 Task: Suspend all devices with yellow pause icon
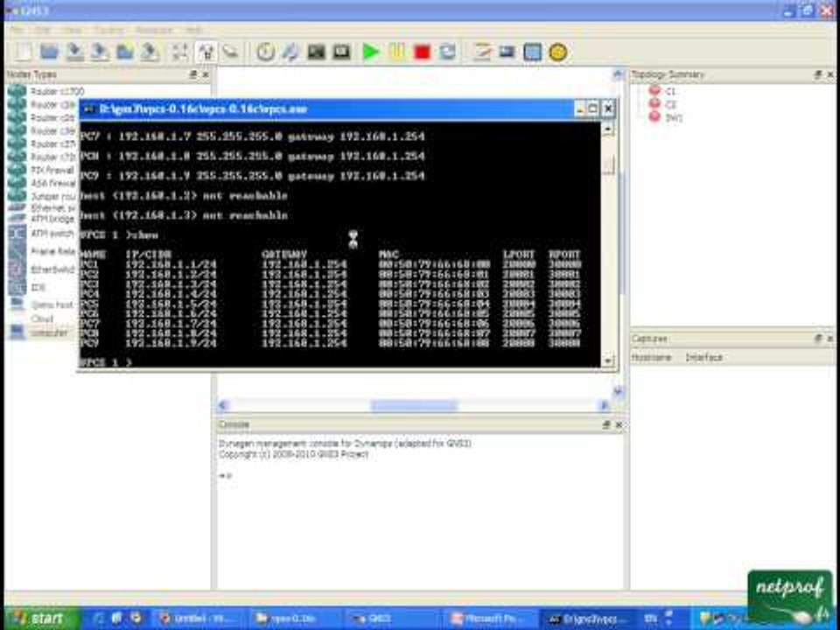pyautogui.click(x=397, y=52)
